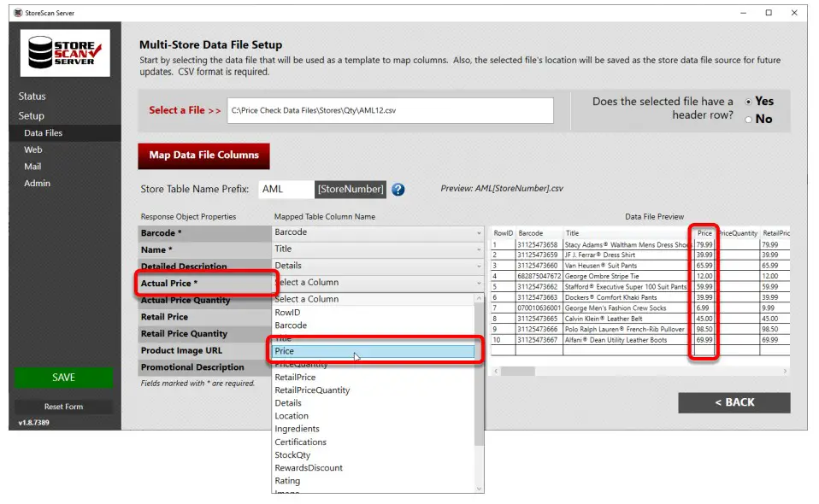Screen dimensions: 819x504
Task: Click the barcode cell 682875047672
Action: [x=539, y=277]
